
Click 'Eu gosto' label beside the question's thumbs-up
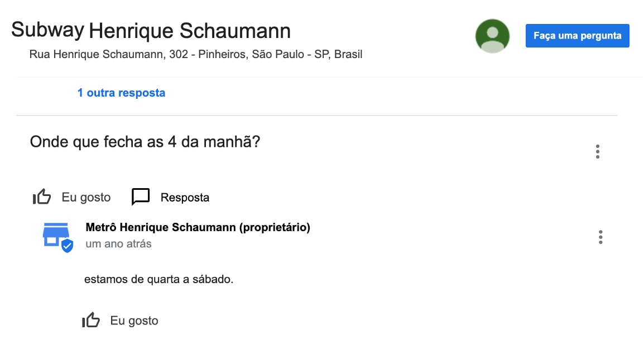click(86, 197)
